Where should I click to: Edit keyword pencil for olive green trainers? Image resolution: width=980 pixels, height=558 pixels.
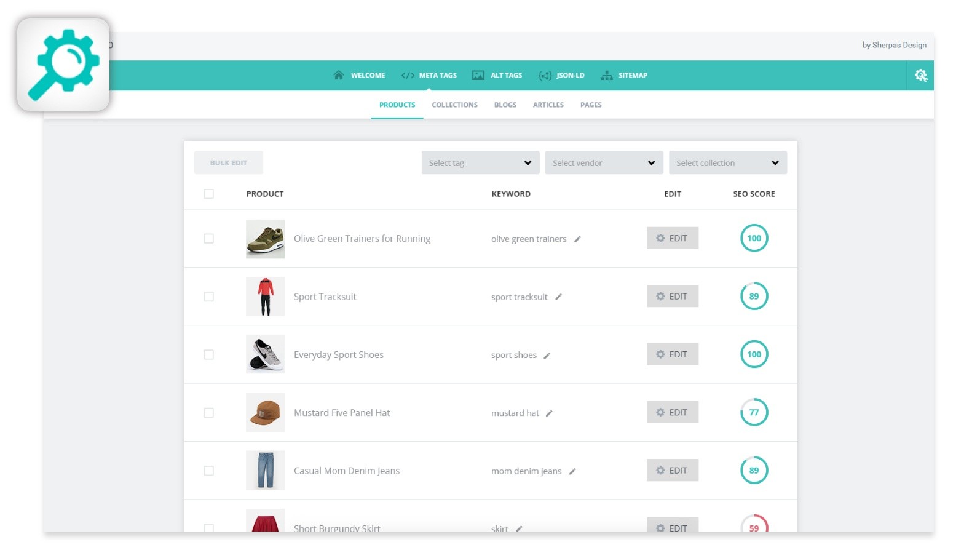[577, 239]
